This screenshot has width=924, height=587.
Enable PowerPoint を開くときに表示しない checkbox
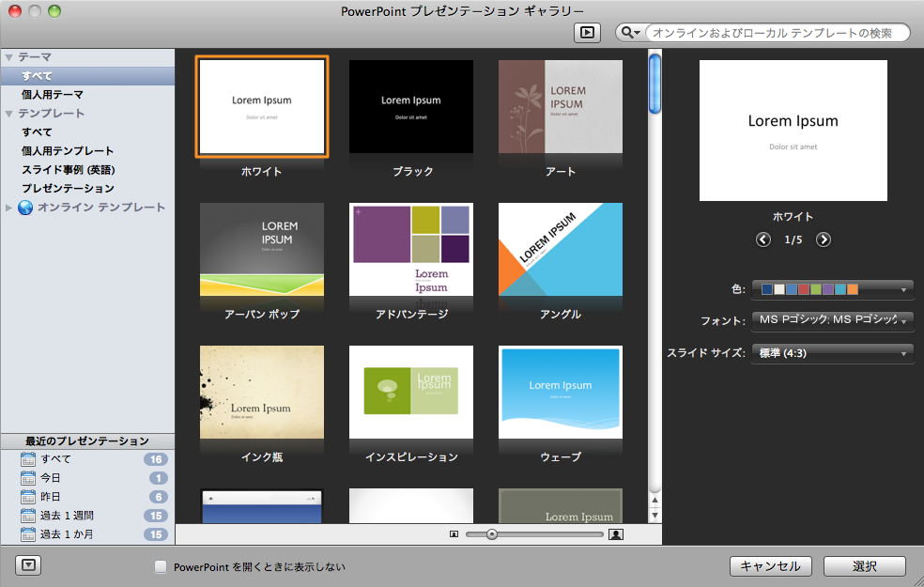tap(161, 567)
